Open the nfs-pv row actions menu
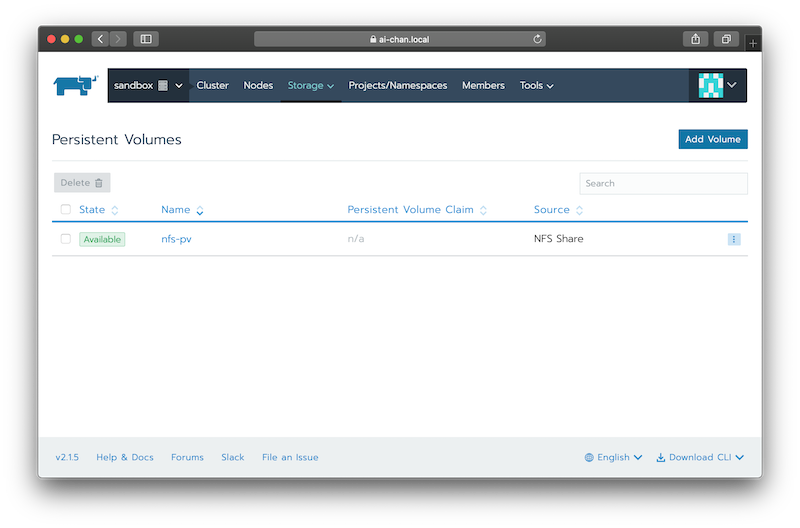800x528 pixels. (x=734, y=239)
